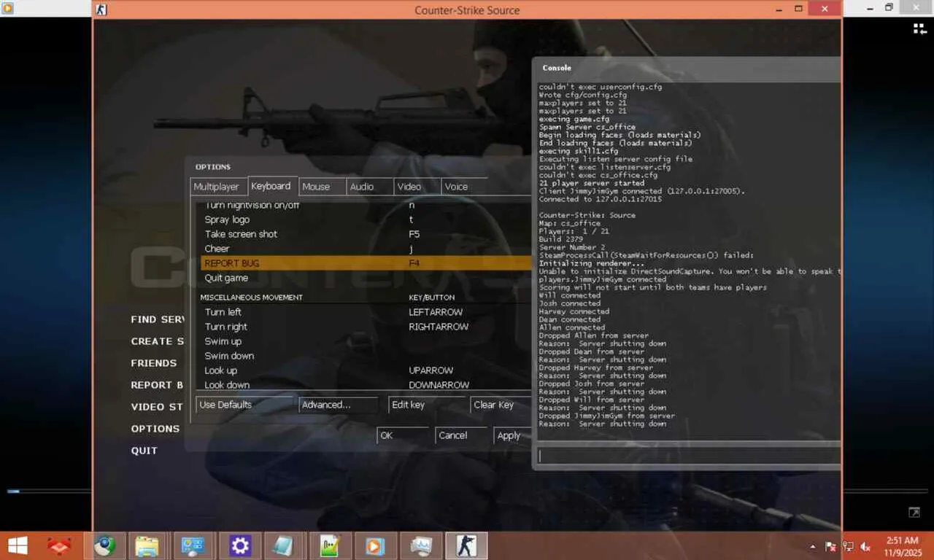The image size is (934, 560).
Task: Select the Look up binding row
Action: click(x=366, y=370)
